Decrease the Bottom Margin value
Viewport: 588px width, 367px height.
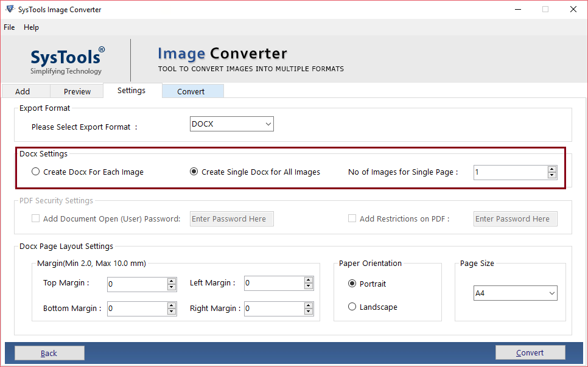pos(172,312)
